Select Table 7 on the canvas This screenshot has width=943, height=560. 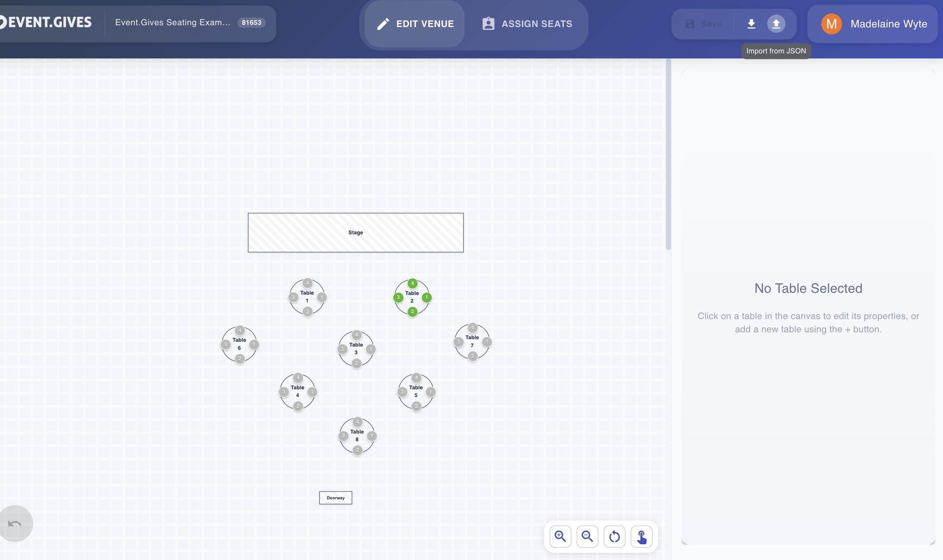(x=472, y=341)
